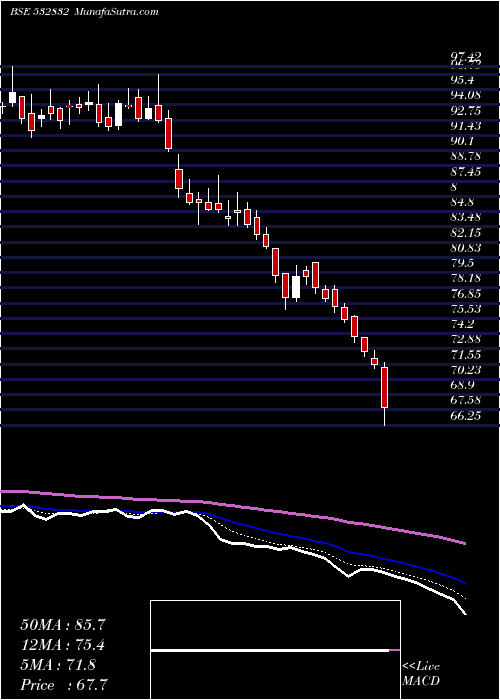Click the 76.85 price label

click(466, 294)
